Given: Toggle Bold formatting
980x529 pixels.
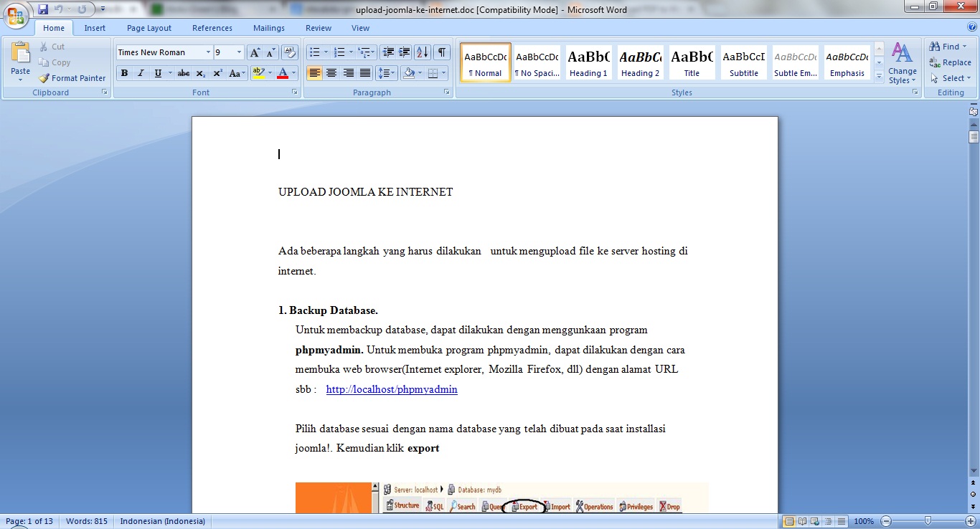Looking at the screenshot, I should click(124, 73).
